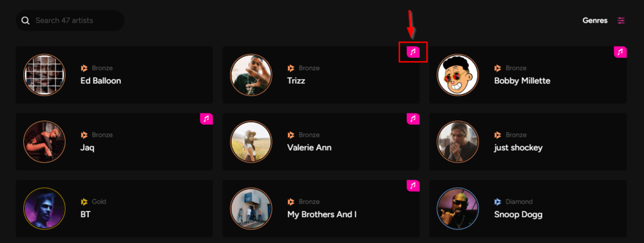Click music note badge on My Brothers And I
644x243 pixels.
click(413, 186)
